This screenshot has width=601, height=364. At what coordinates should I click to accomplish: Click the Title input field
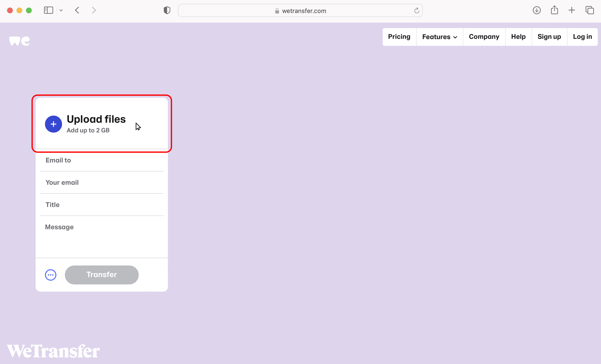[102, 205]
